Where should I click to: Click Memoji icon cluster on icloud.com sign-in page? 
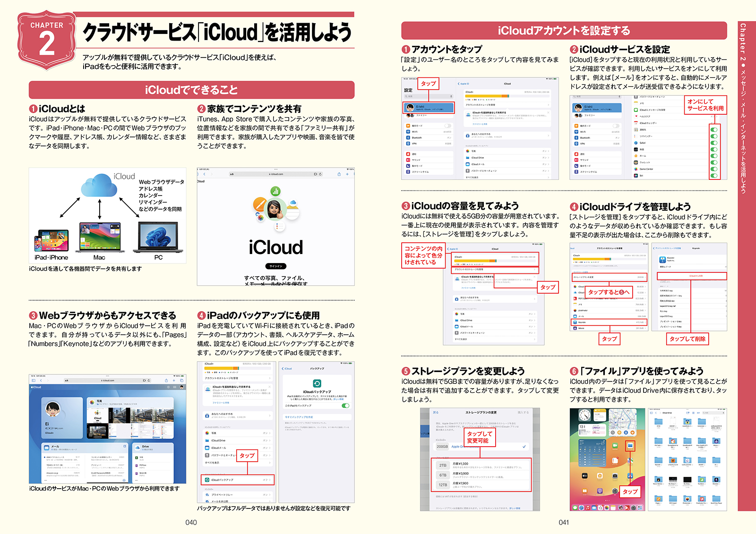(x=276, y=209)
